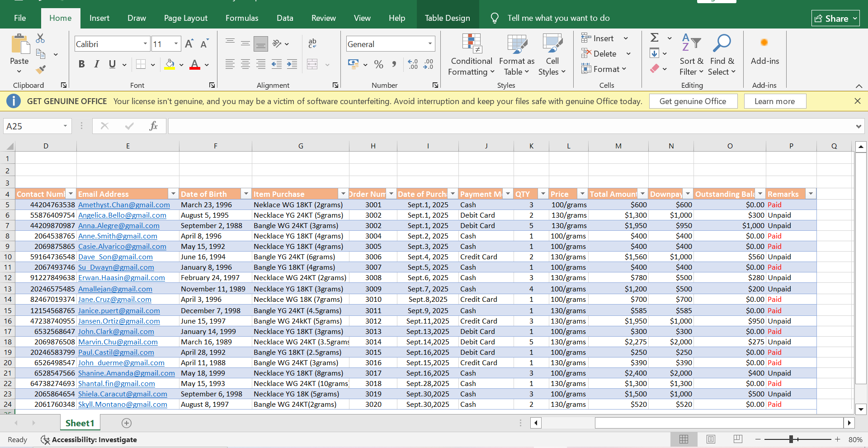Apply percent style to cells
The height and width of the screenshot is (448, 868).
pos(378,65)
